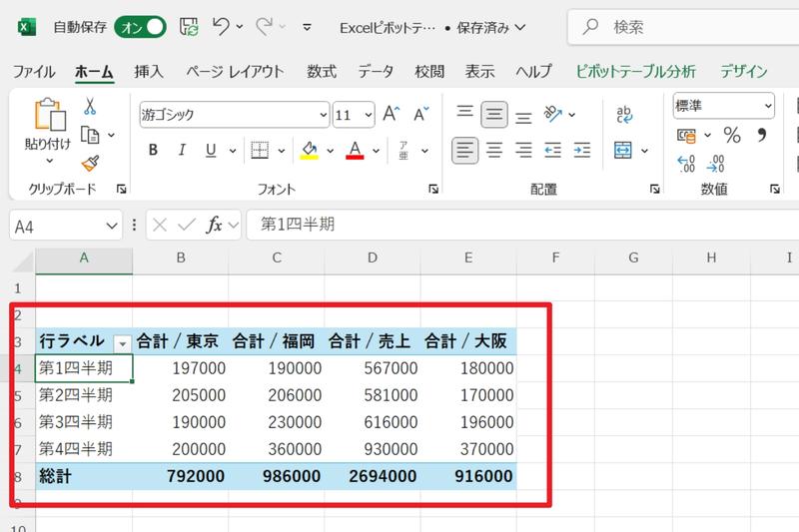The width and height of the screenshot is (799, 532).
Task: Open the フォント settings dialog launcher
Action: [x=433, y=190]
